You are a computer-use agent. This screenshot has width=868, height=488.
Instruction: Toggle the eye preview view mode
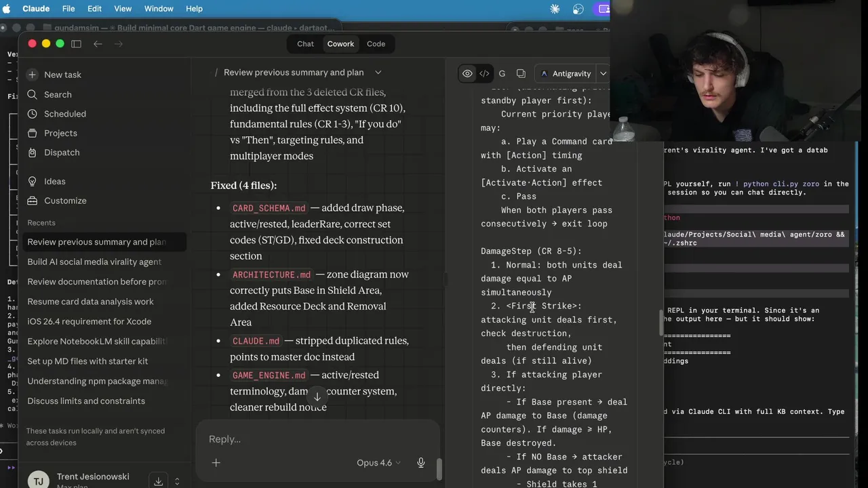coord(467,73)
